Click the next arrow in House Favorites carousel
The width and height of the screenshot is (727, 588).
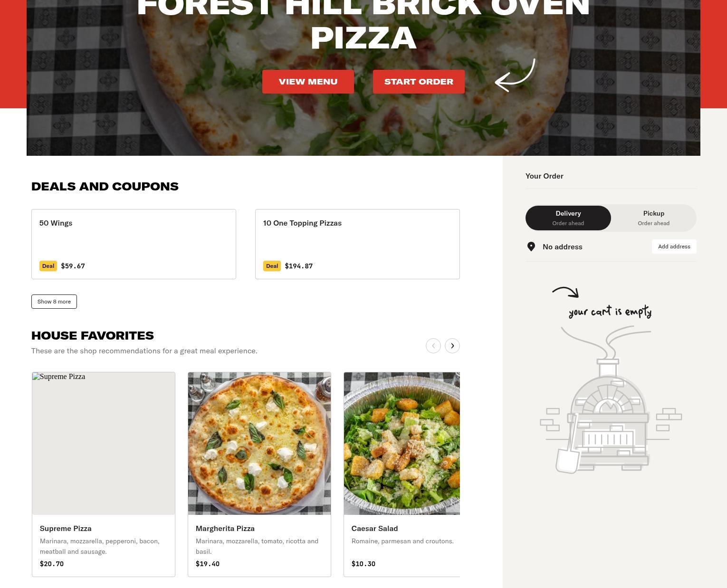(452, 346)
